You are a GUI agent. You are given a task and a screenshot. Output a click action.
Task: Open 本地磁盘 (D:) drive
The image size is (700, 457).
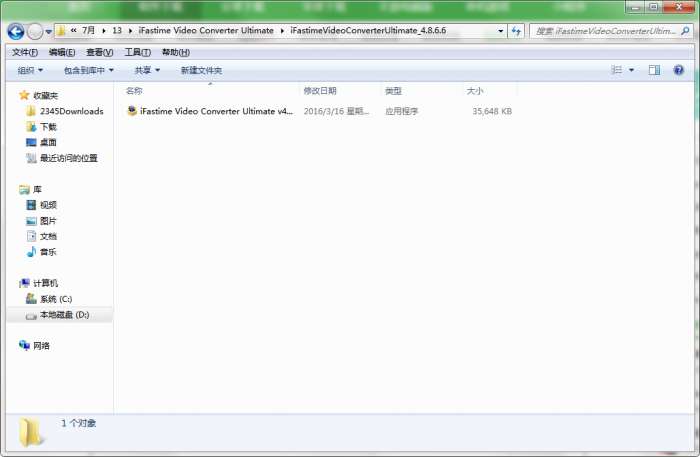(58, 315)
